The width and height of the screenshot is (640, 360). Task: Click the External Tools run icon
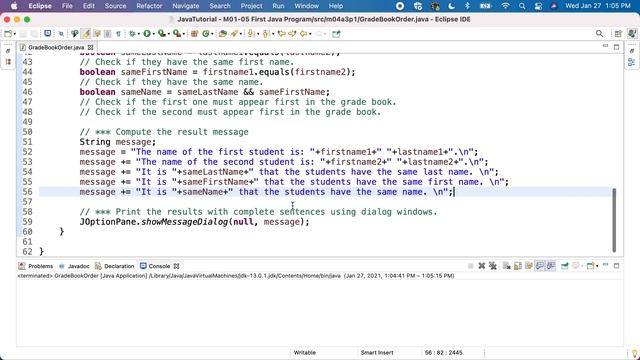point(177,34)
